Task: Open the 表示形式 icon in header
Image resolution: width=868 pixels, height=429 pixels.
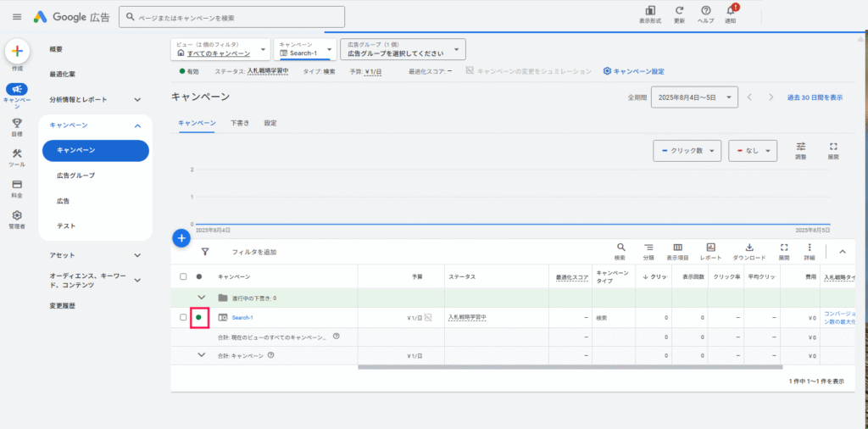Action: pyautogui.click(x=650, y=10)
